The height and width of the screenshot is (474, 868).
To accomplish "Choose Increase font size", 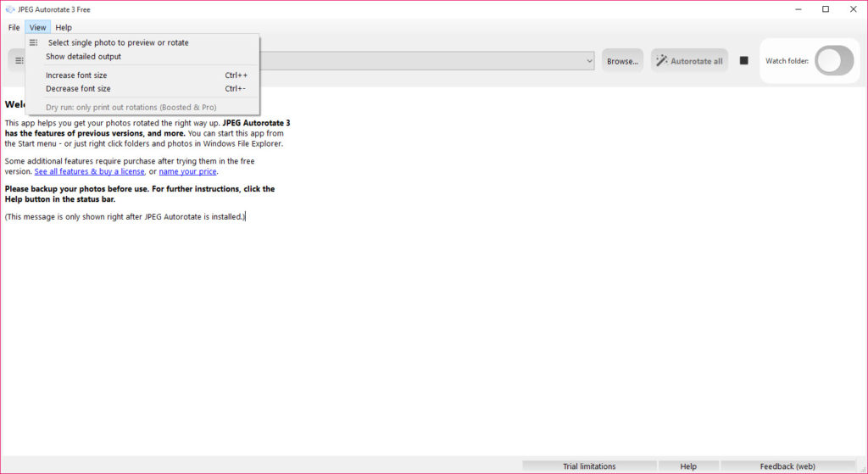I will tap(142, 75).
